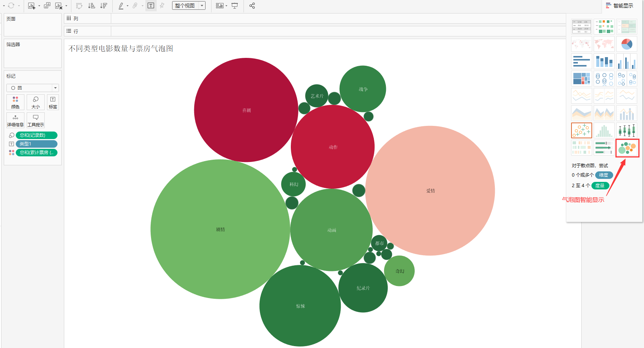Click the new worksheet icon
The width and height of the screenshot is (644, 348).
[32, 6]
